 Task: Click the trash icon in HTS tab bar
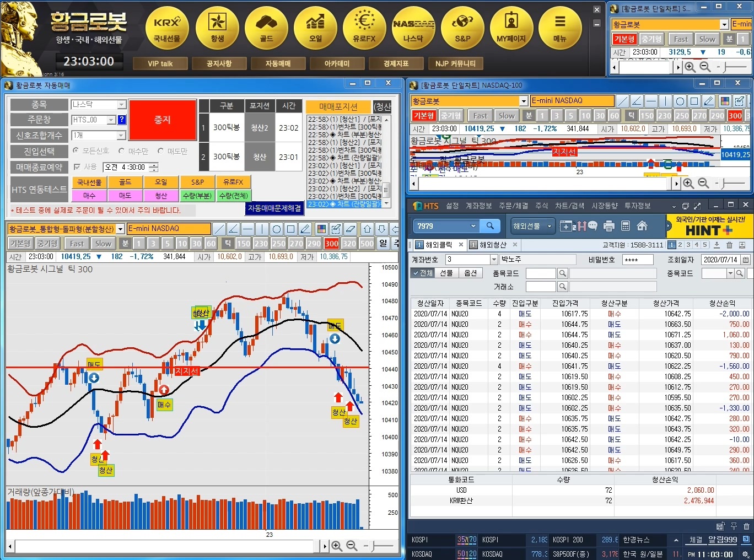(729, 245)
